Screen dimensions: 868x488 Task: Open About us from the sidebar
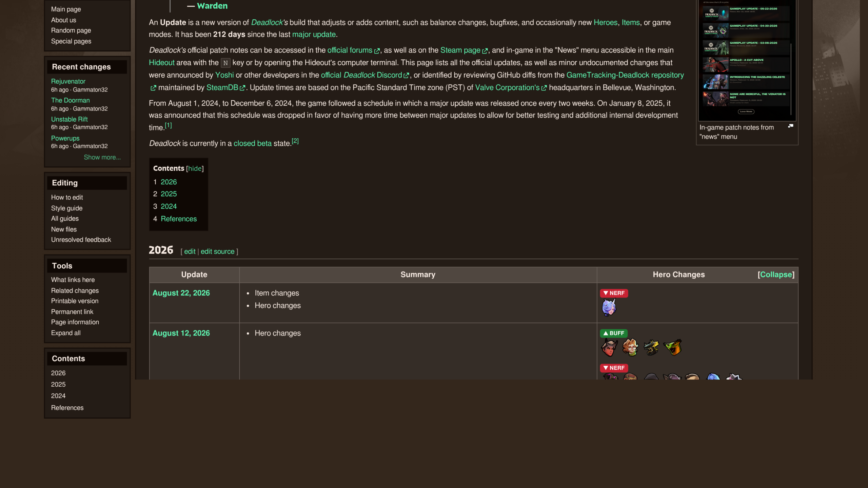[x=64, y=20]
